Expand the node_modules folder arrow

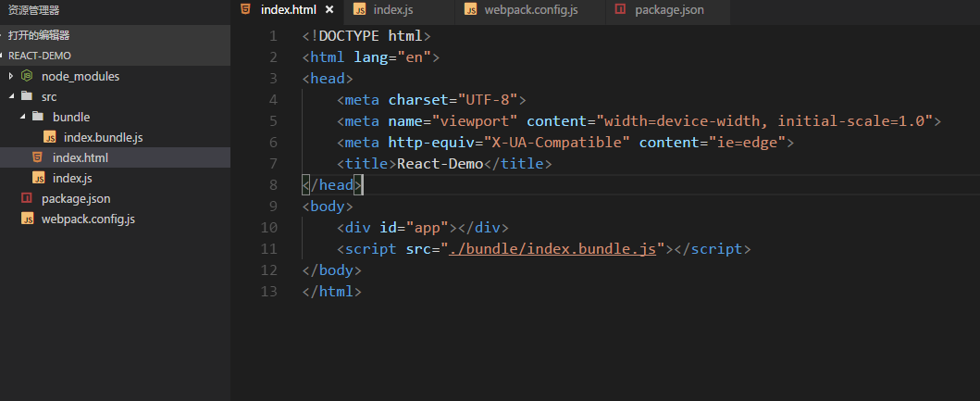pyautogui.click(x=10, y=76)
